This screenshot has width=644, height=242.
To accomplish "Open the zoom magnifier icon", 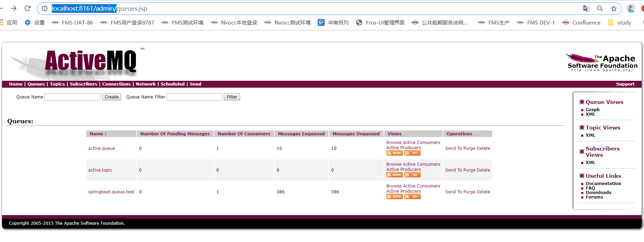I will click(600, 8).
